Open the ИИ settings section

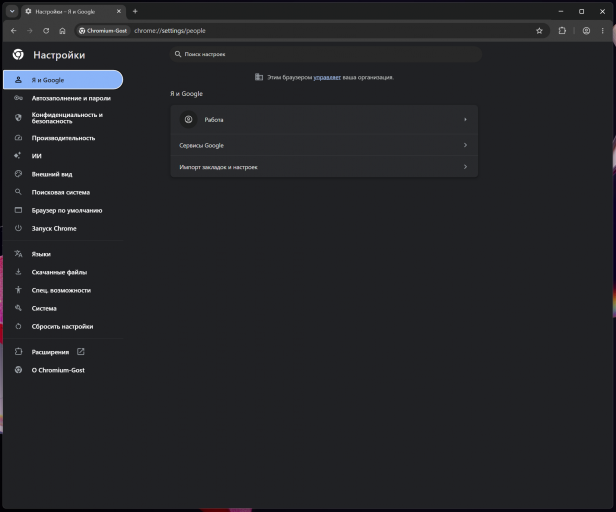pos(63,156)
